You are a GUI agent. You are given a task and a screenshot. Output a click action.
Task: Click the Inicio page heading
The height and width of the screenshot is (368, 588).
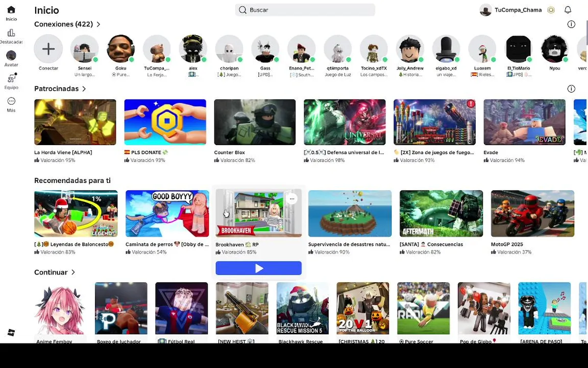pos(46,10)
